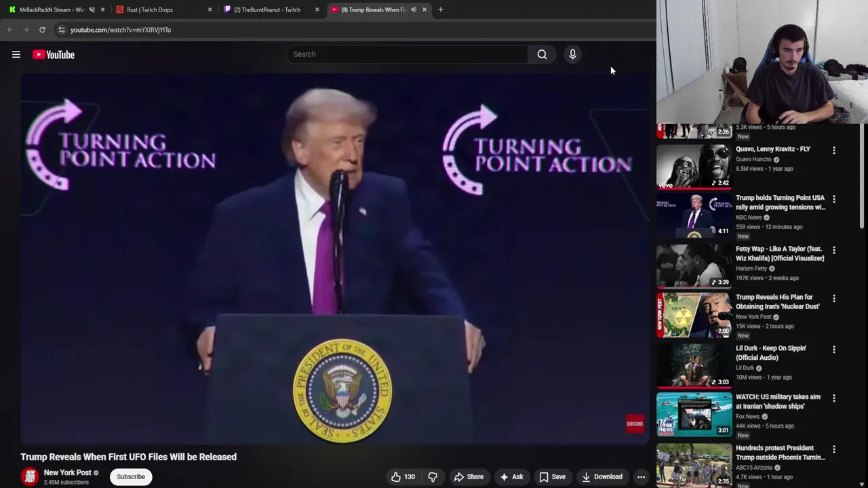The height and width of the screenshot is (488, 868).
Task: Click the page scrollbar beside recommendations
Action: click(x=863, y=176)
